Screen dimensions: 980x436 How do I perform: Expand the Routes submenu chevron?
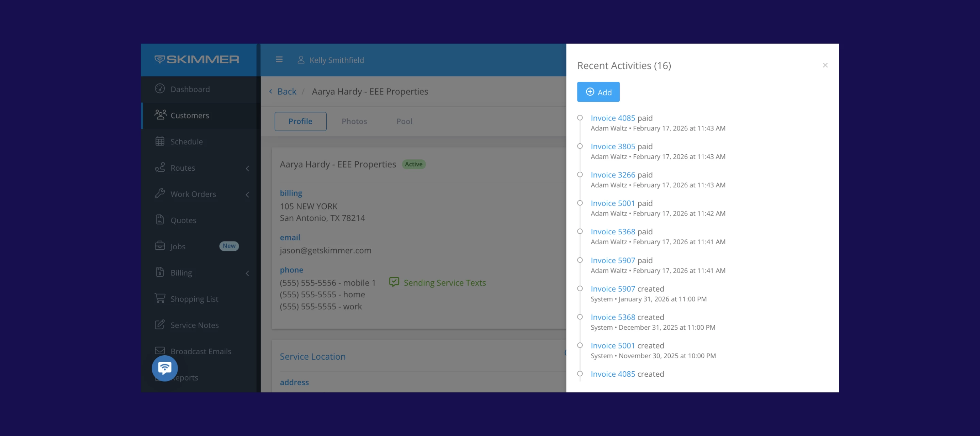[247, 168]
